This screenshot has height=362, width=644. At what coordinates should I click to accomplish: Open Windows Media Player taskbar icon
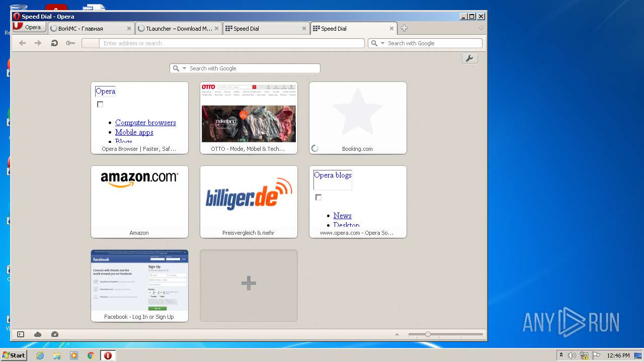click(x=74, y=355)
